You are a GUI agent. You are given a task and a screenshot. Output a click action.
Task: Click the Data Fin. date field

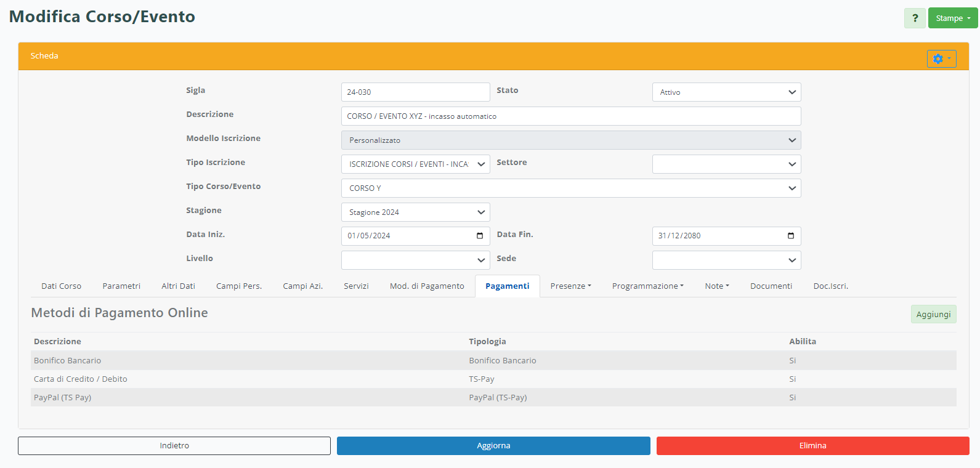point(726,236)
